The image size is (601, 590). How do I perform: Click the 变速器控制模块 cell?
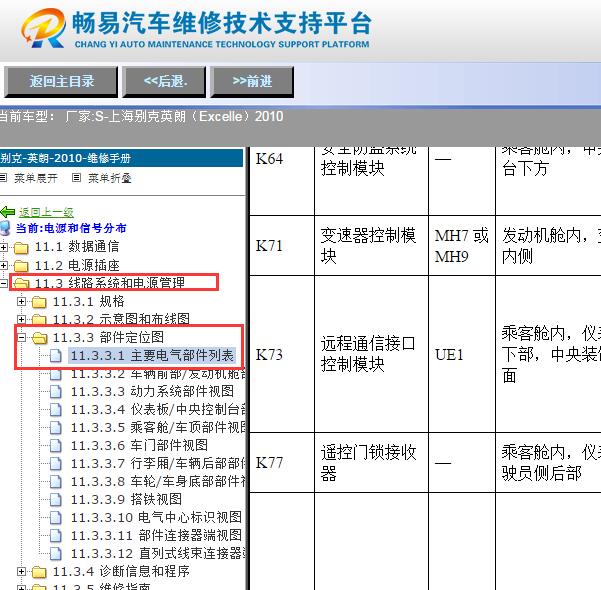click(371, 246)
